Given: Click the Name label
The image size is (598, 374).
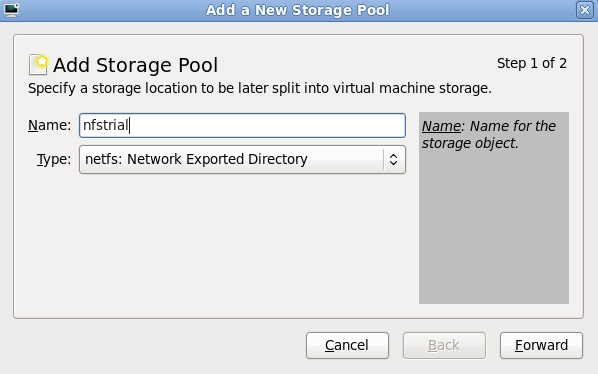Looking at the screenshot, I should click(x=50, y=125).
